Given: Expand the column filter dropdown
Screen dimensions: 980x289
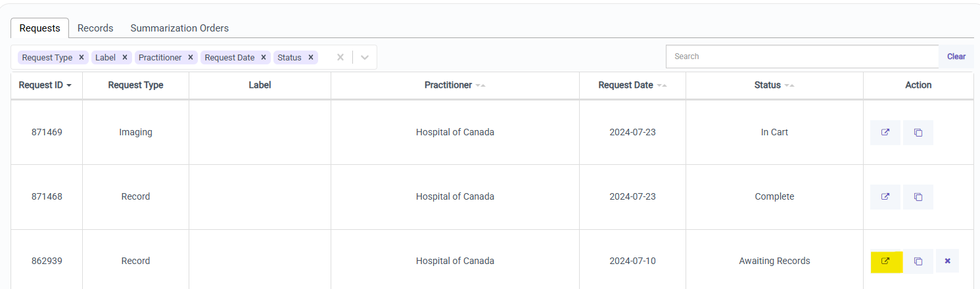Looking at the screenshot, I should coord(365,57).
